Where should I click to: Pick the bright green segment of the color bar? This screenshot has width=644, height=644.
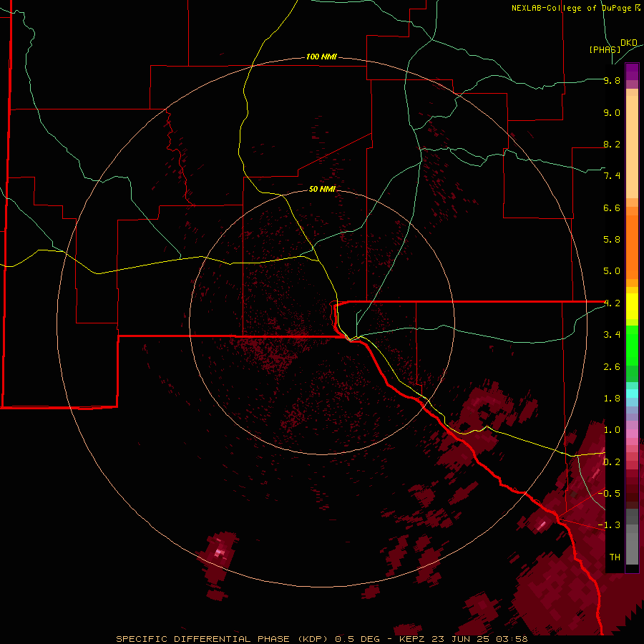coord(632,346)
